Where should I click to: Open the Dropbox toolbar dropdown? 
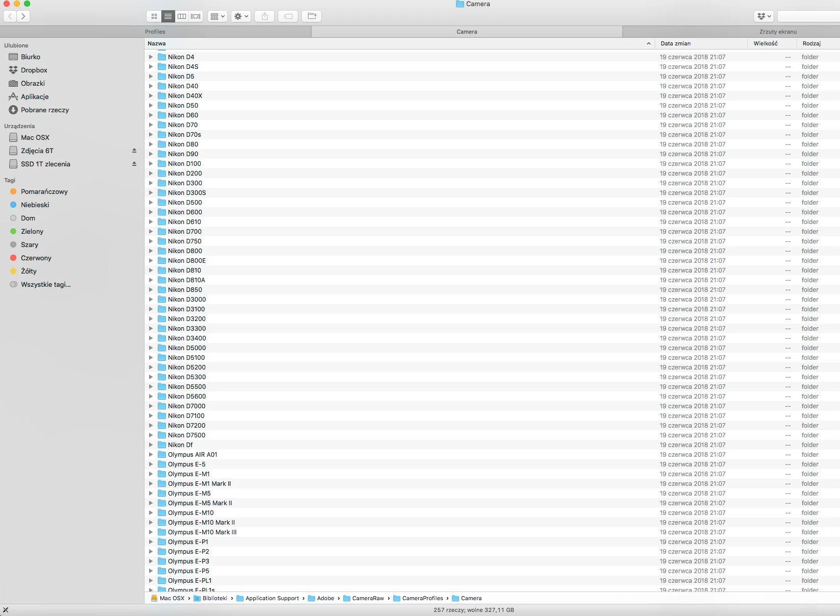click(764, 16)
